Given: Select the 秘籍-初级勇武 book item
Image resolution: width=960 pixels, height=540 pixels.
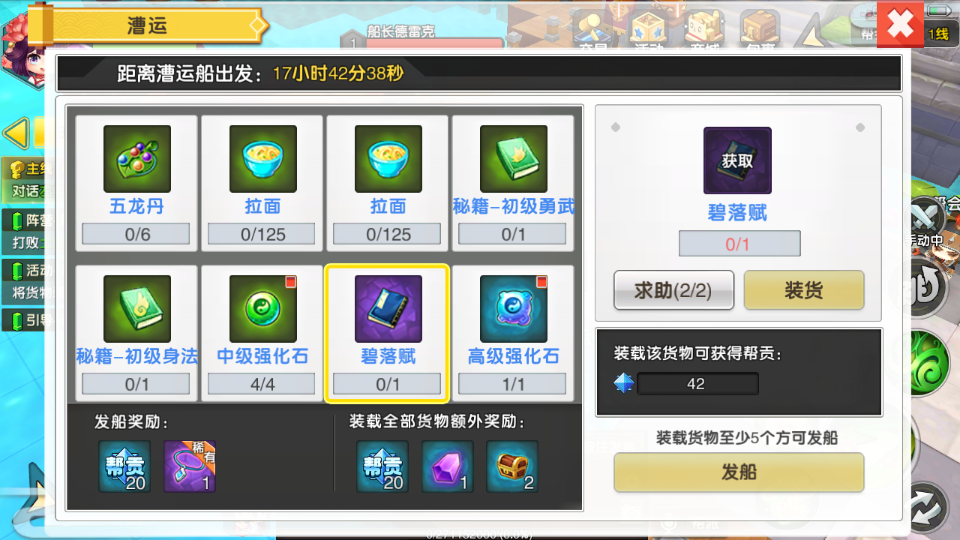Looking at the screenshot, I should pos(513,183).
